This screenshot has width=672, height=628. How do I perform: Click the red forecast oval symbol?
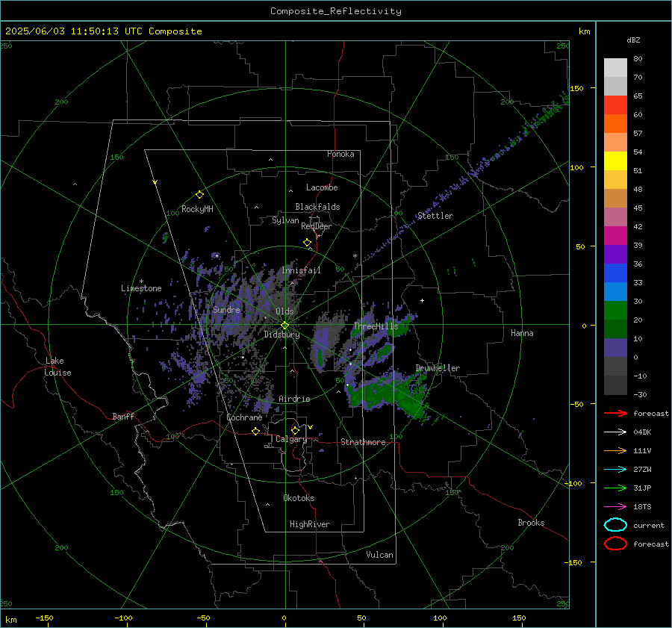pos(615,544)
